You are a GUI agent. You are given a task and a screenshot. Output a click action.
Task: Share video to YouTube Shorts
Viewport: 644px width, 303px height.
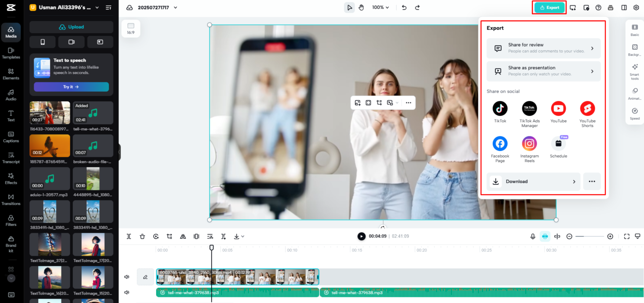pyautogui.click(x=587, y=109)
